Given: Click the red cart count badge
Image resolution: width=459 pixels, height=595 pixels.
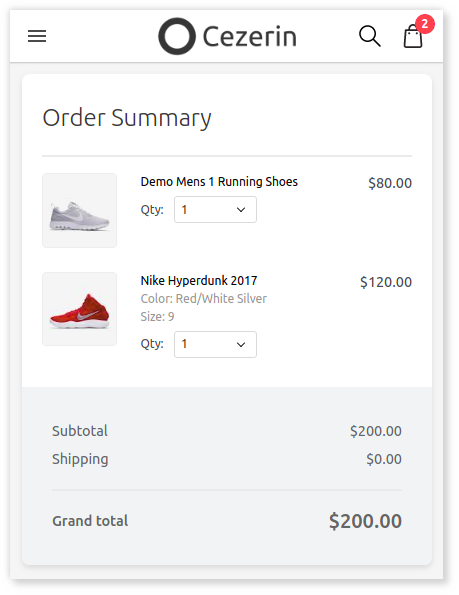Looking at the screenshot, I should 424,24.
